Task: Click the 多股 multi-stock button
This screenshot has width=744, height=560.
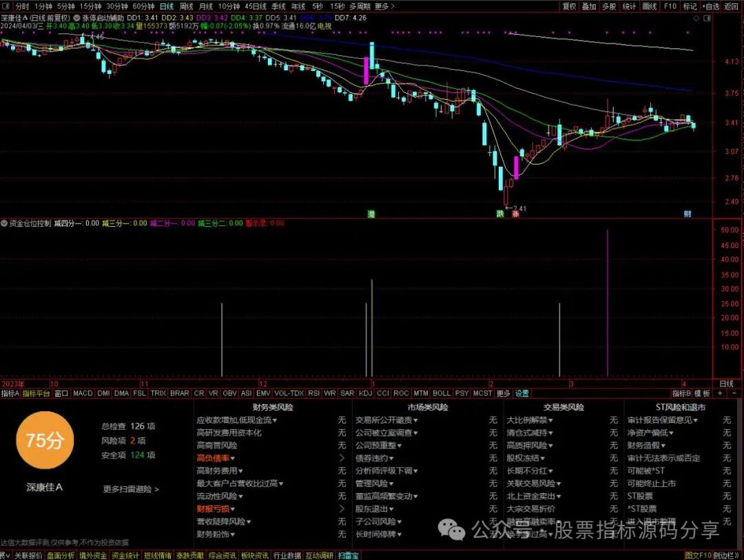Action: pyautogui.click(x=609, y=6)
